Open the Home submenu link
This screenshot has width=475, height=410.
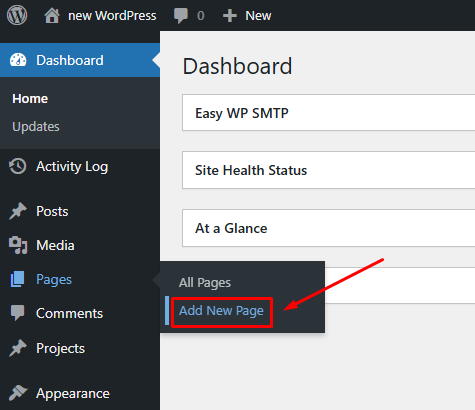[30, 99]
